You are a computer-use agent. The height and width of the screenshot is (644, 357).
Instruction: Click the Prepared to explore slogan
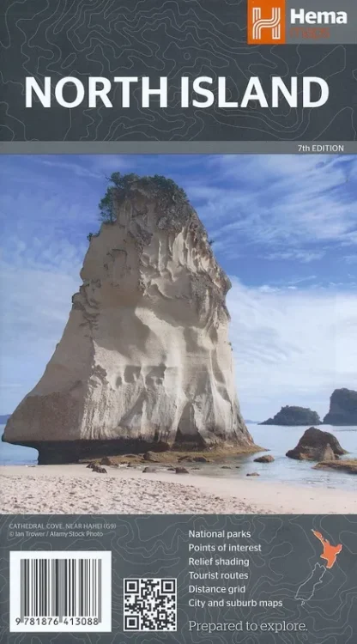248,626
